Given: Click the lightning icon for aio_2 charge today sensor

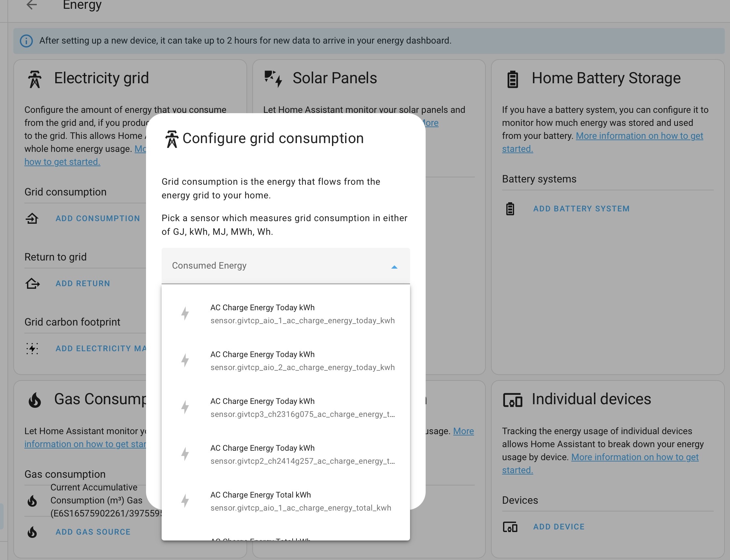Looking at the screenshot, I should point(185,361).
